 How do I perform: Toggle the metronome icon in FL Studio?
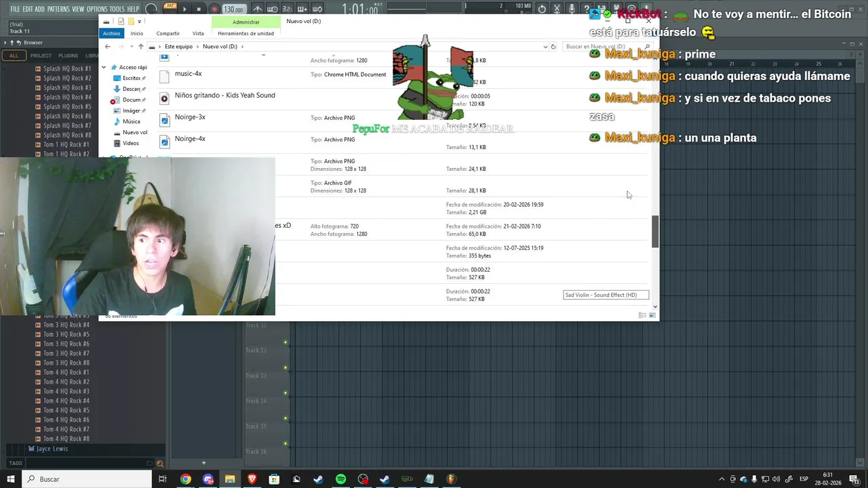pos(258,9)
